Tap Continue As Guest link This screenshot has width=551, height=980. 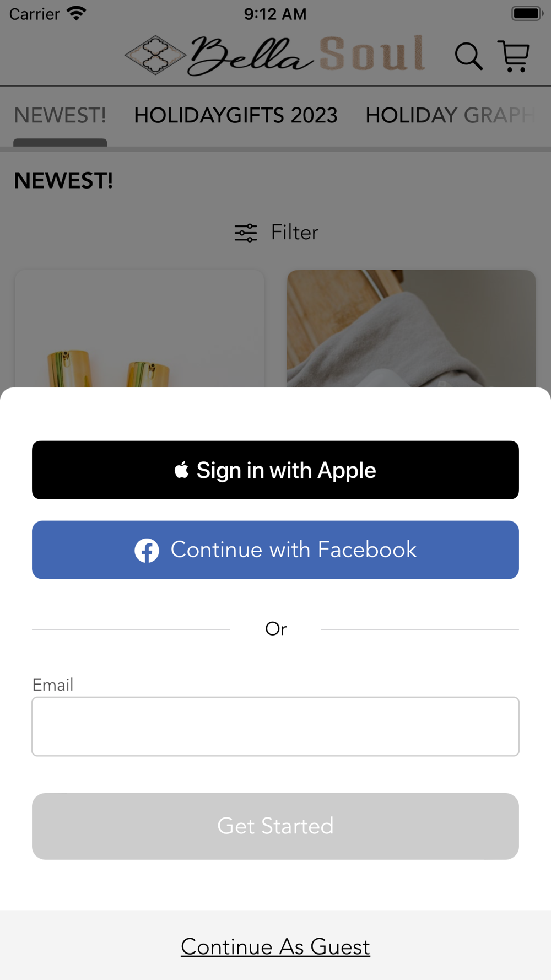click(x=275, y=947)
